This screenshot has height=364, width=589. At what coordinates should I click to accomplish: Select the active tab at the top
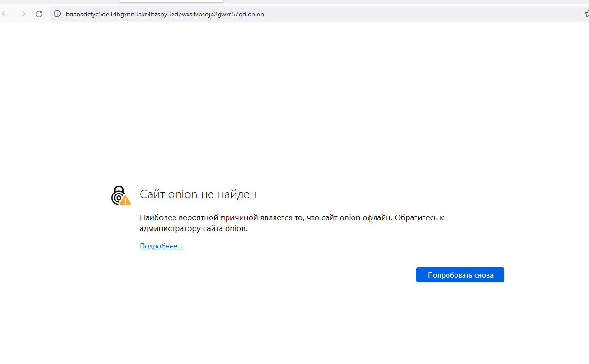click(x=171, y=1)
